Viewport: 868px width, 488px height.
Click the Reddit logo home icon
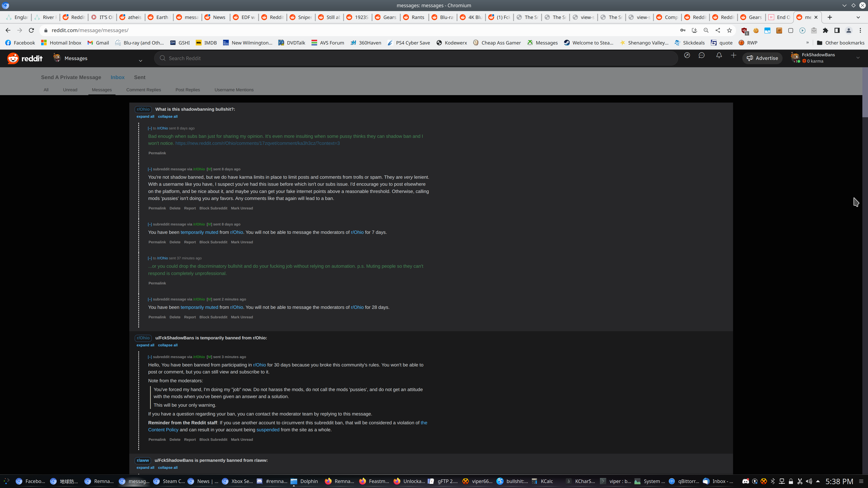pyautogui.click(x=13, y=58)
